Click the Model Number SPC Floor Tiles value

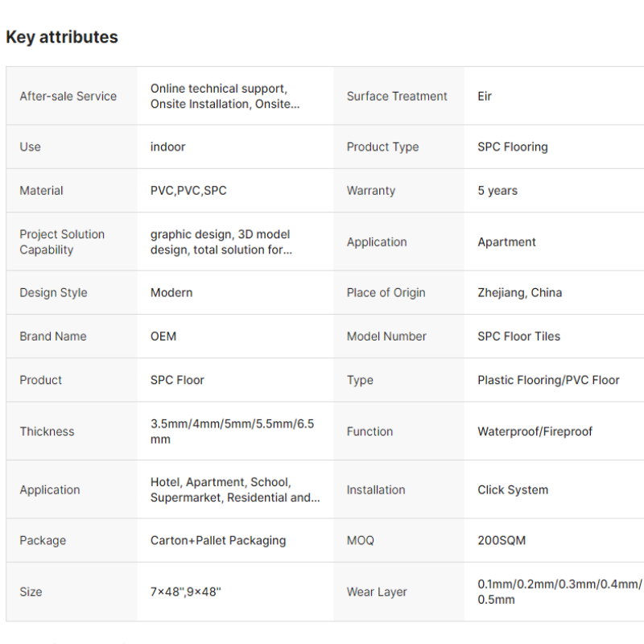(518, 336)
